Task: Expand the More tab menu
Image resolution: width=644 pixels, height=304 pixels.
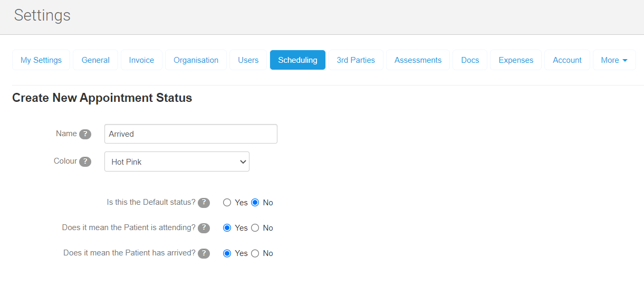Action: coord(614,60)
